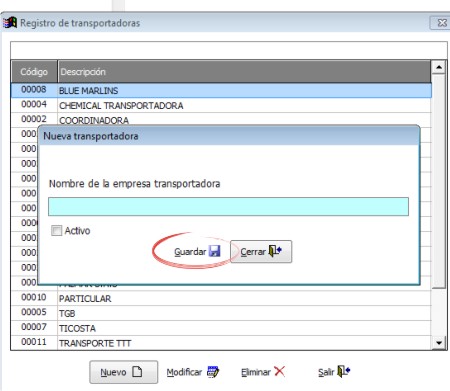The image size is (450, 391).
Task: Click code cell 00011
Action: tap(34, 342)
